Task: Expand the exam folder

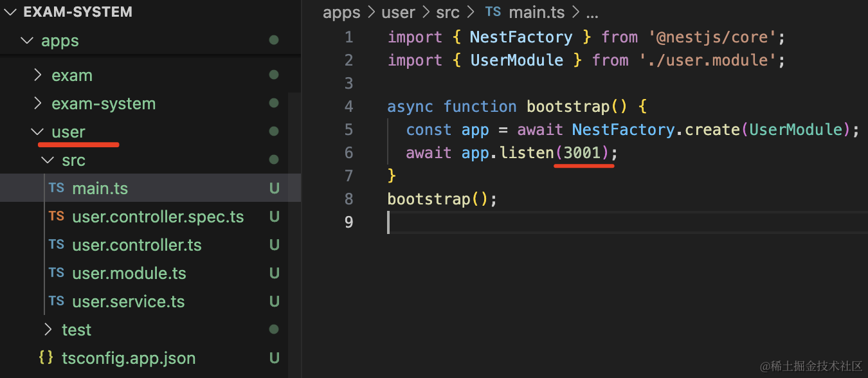Action: pos(38,75)
